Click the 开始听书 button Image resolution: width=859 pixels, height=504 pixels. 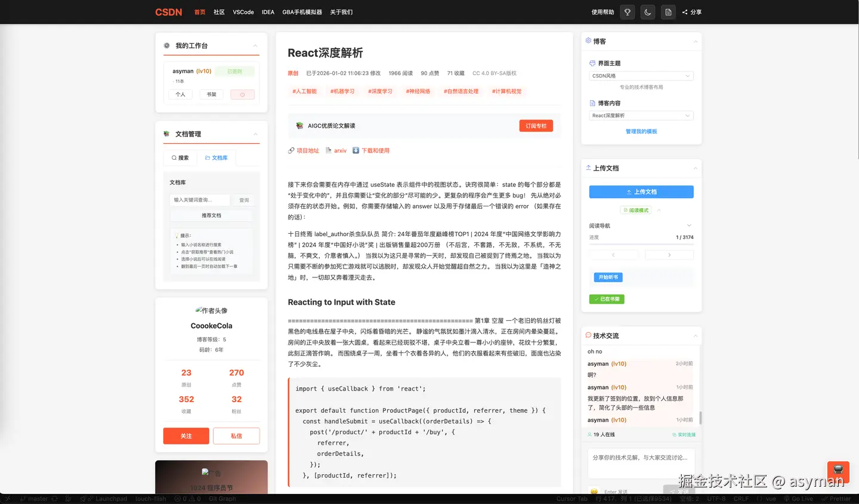point(608,277)
